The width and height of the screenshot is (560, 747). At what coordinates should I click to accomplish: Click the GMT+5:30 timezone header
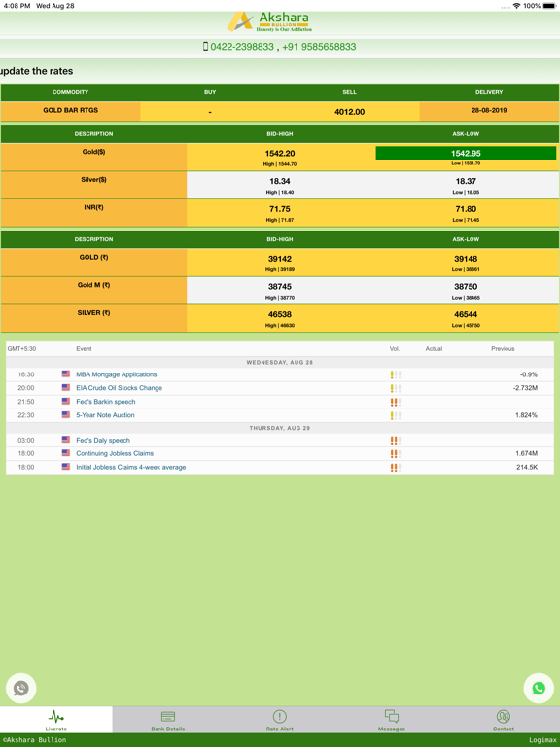tap(21, 349)
